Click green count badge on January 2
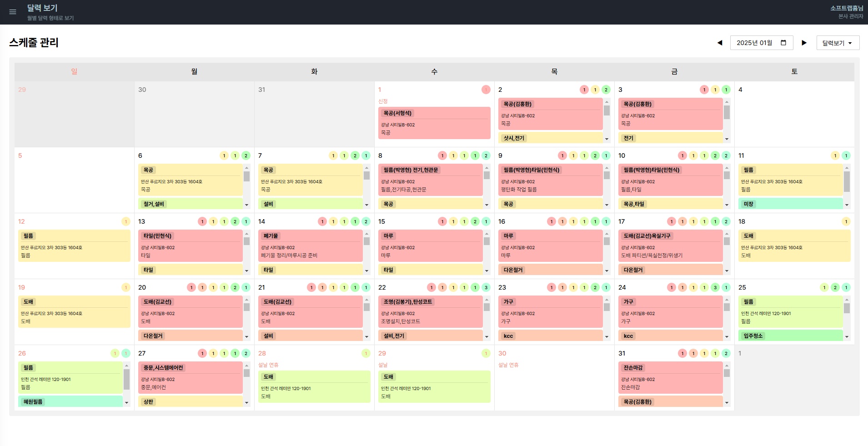 (x=606, y=90)
